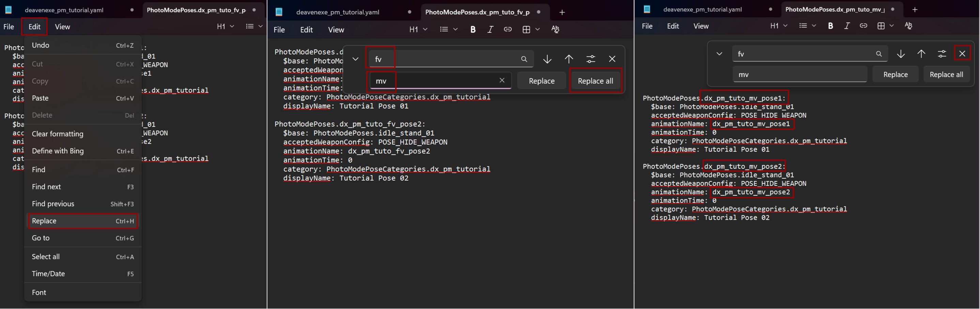Open search options sliders icon in middle find bar
Image resolution: width=980 pixels, height=309 pixels.
click(x=591, y=59)
